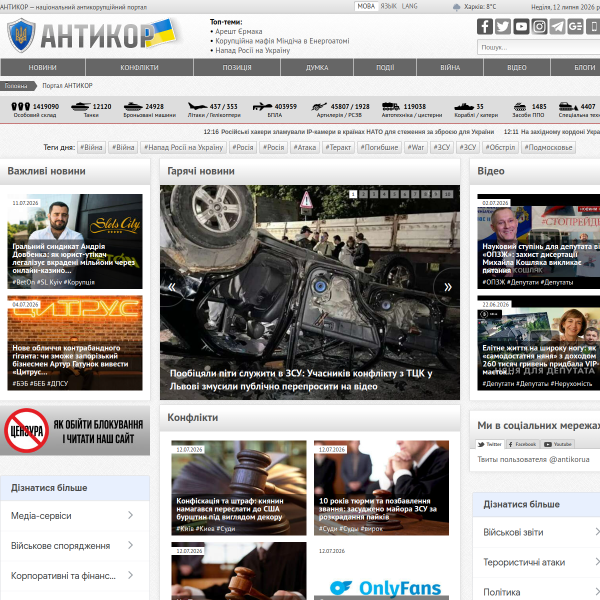Open Корупційна мафія Міндіча в Енергоатомі link
The height and width of the screenshot is (600, 600).
click(x=282, y=41)
